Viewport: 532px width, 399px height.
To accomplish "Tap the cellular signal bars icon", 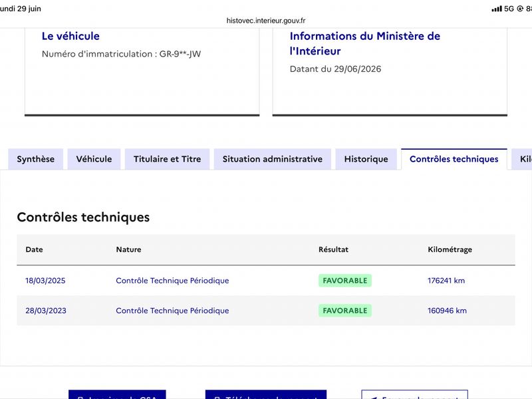I will click(497, 9).
